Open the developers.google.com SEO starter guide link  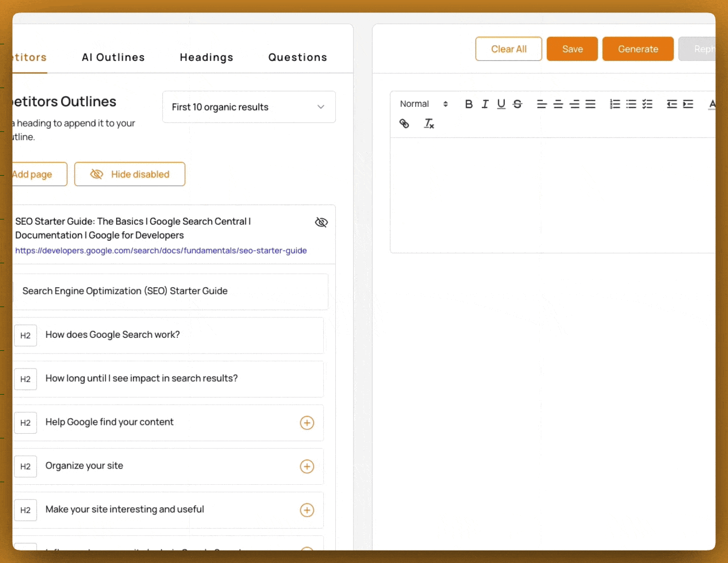point(161,251)
